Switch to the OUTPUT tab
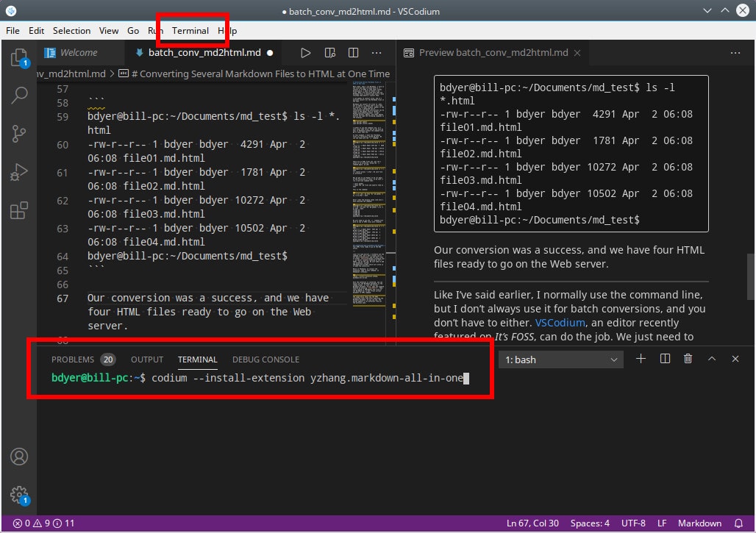 coord(146,359)
